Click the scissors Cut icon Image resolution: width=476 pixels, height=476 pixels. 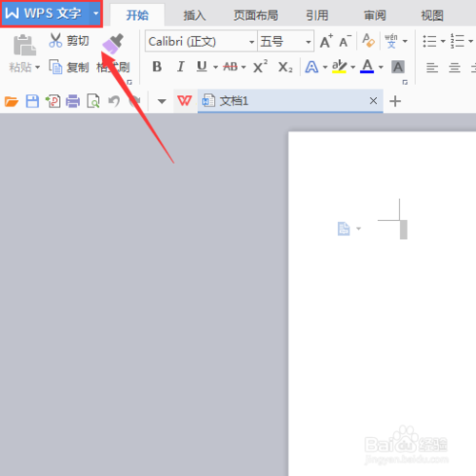pos(55,41)
